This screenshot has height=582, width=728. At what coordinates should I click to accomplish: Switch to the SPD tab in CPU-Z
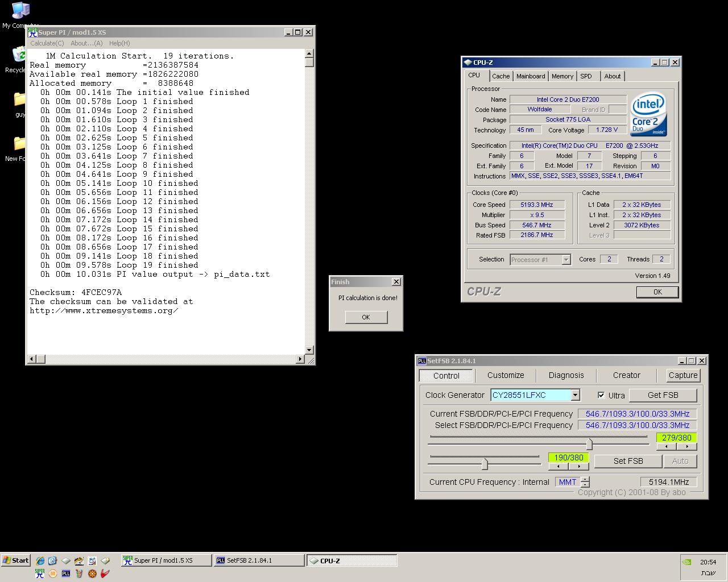click(586, 76)
